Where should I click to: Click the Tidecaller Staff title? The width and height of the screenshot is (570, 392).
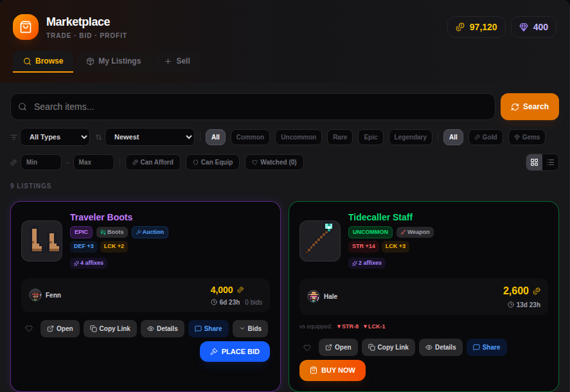[380, 217]
